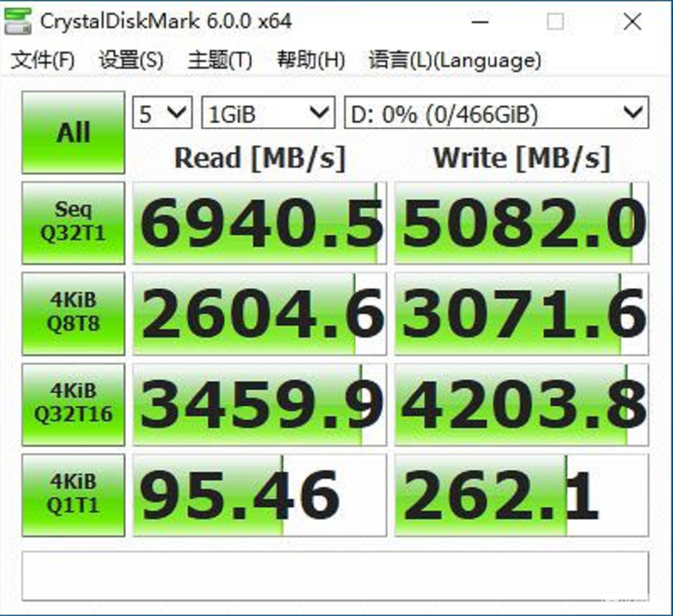
Task: Open the 帮助(H) menu
Action: 310,60
